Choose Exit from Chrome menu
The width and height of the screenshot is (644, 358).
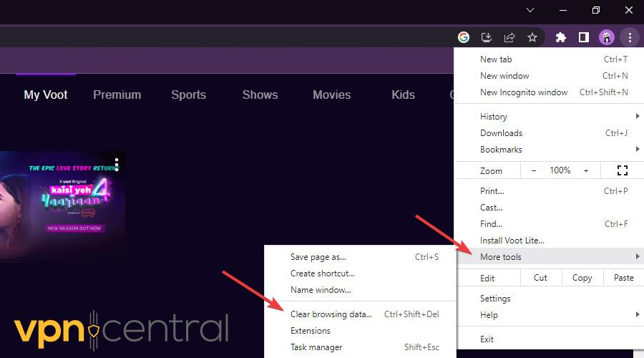549,339
